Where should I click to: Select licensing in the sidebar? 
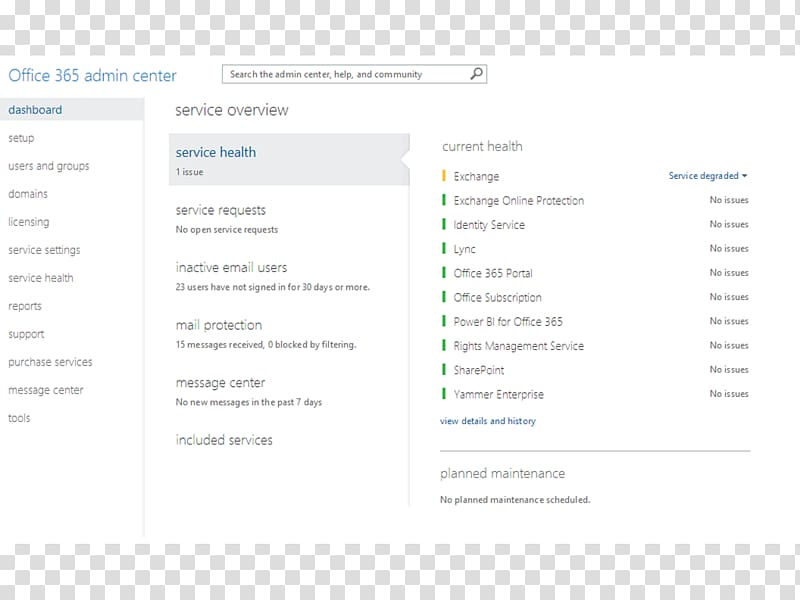coord(29,222)
